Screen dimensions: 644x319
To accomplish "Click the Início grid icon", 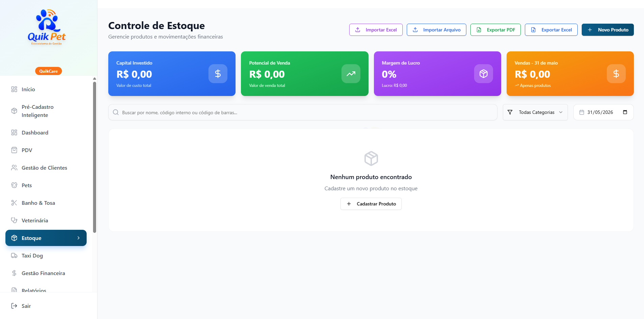I will [x=14, y=89].
